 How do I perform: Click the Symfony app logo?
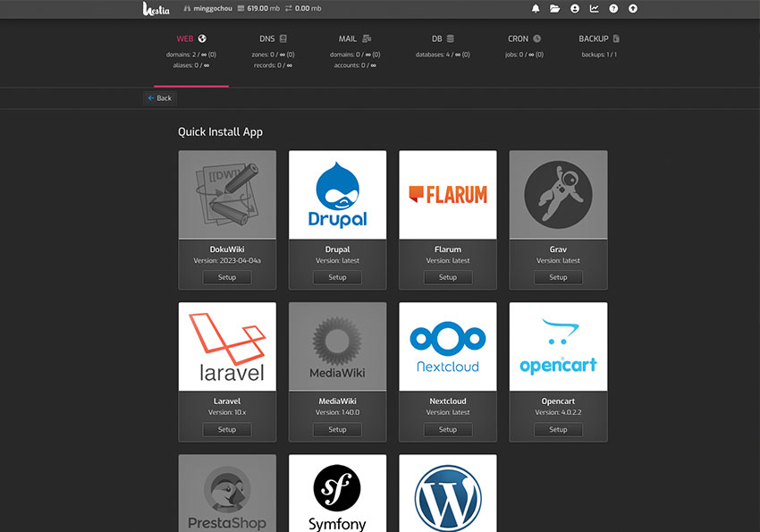click(337, 494)
